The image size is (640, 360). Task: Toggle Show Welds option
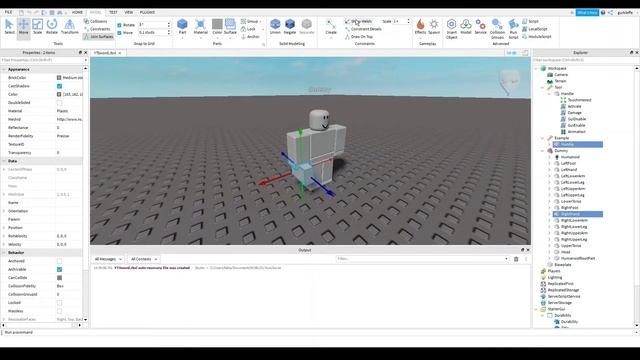tap(358, 21)
